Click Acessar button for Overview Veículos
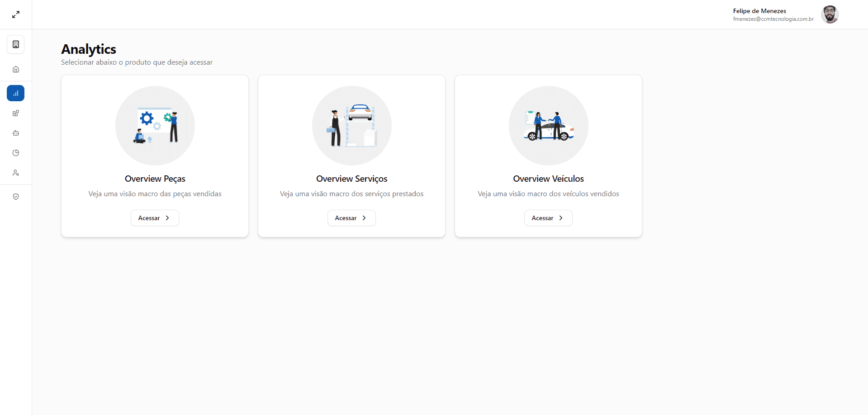This screenshot has height=415, width=868. point(548,218)
